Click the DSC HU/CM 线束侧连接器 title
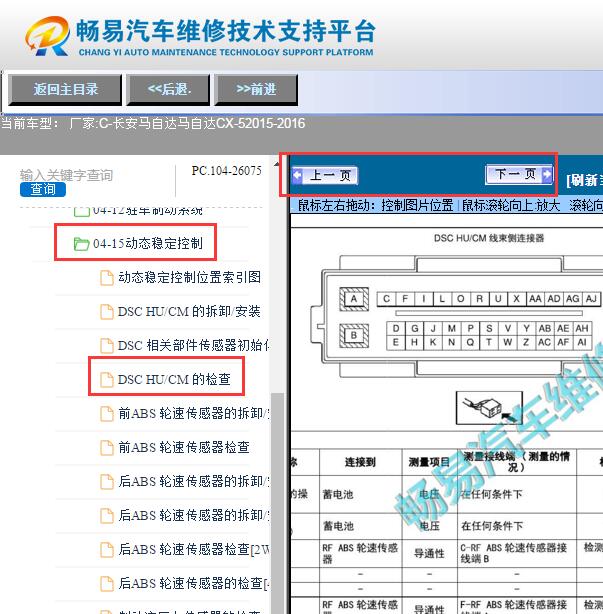 (489, 238)
